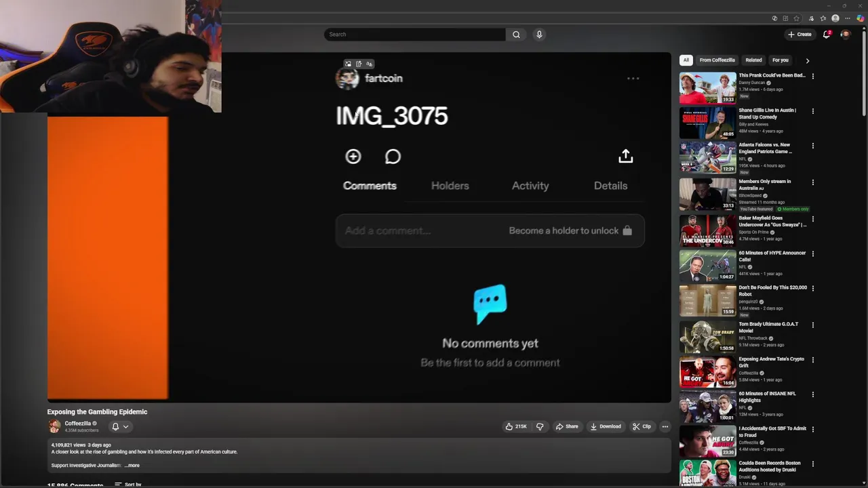868x488 pixels.
Task: Open Edge Settings and more ellipsis
Action: [848, 18]
